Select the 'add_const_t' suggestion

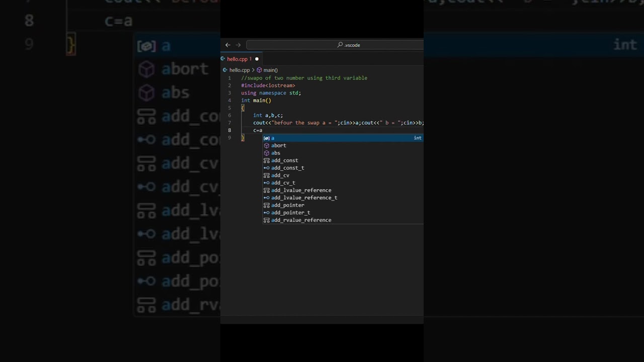tap(343, 168)
